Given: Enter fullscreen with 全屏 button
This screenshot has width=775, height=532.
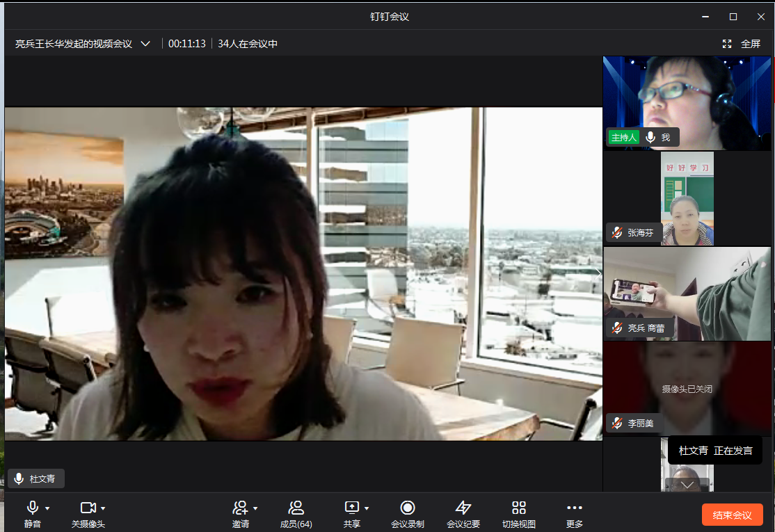Looking at the screenshot, I should [x=742, y=44].
